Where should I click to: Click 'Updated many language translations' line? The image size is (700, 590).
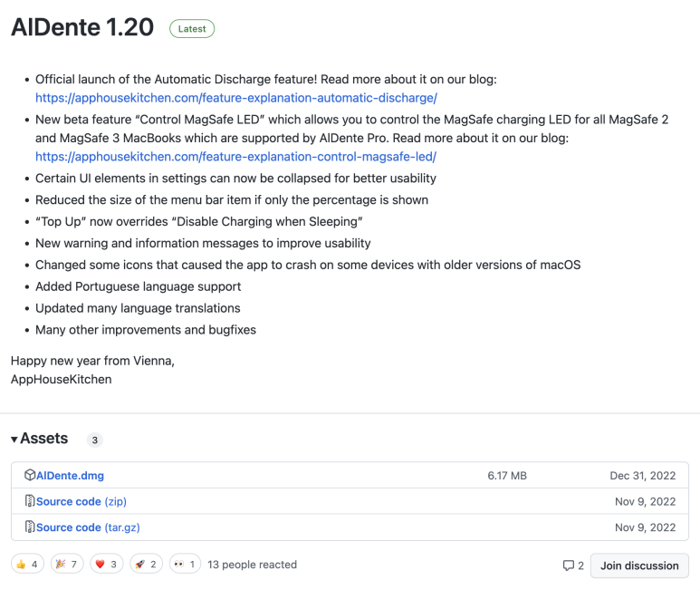(138, 308)
